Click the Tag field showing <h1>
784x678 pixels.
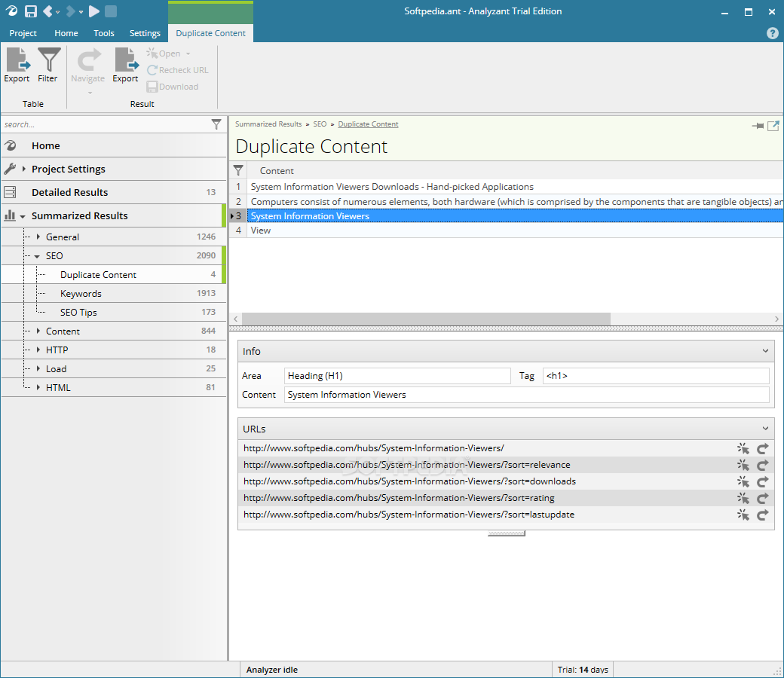pos(656,376)
